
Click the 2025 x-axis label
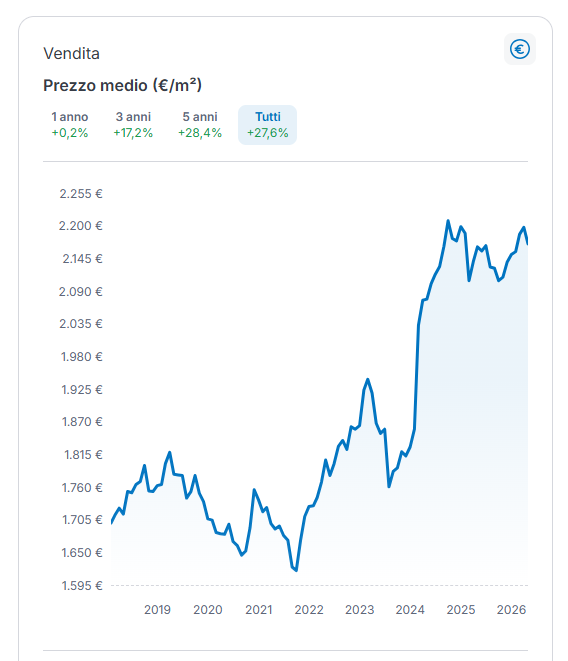coord(460,610)
